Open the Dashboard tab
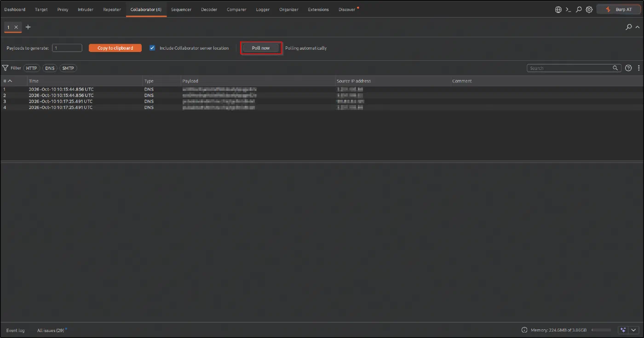Image resolution: width=644 pixels, height=338 pixels. point(15,9)
